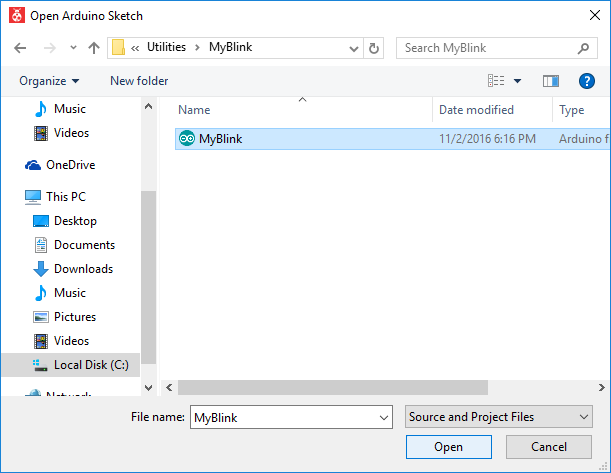Click the Arduino app icon in the title bar
Screen dimensions: 611x473
(17, 16)
